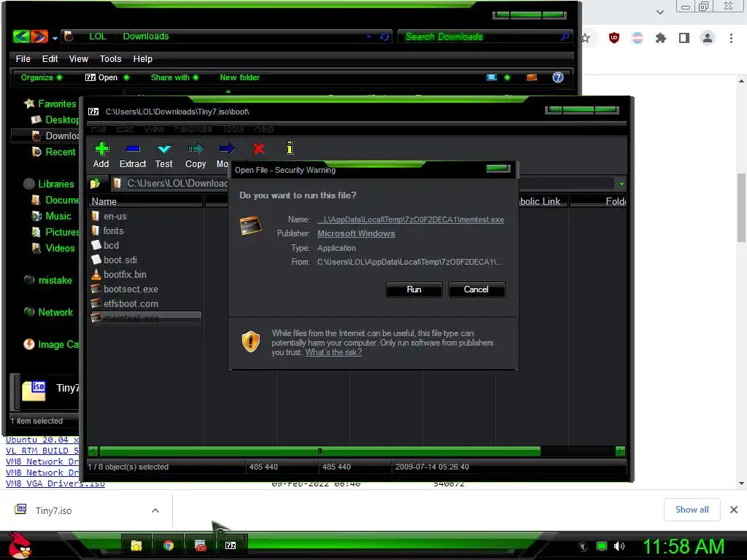This screenshot has height=560, width=747.
Task: Select boot.sdi in the 7-Zip list
Action: point(115,260)
